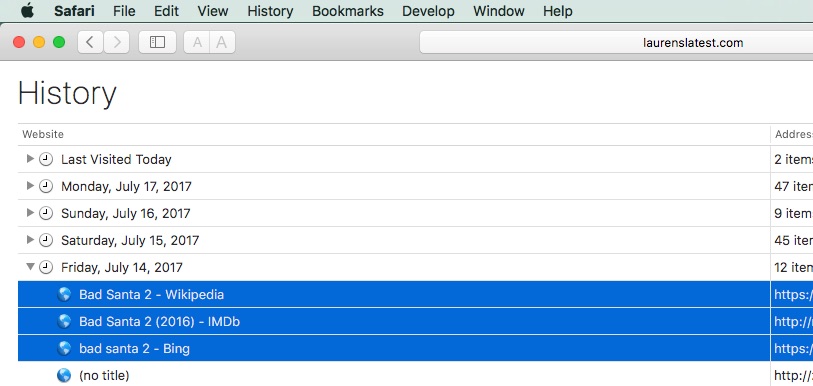Click globe icon of (no title) entry
The height and width of the screenshot is (386, 813).
64,375
